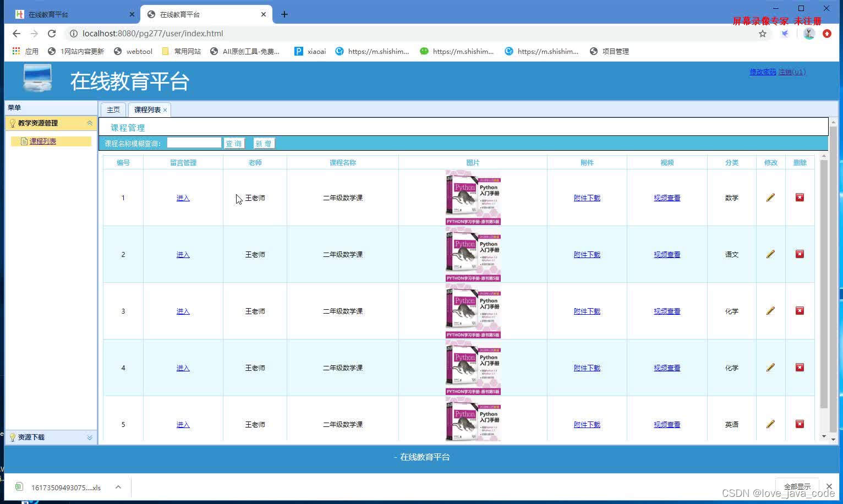Close the downloads bar

tap(829, 486)
